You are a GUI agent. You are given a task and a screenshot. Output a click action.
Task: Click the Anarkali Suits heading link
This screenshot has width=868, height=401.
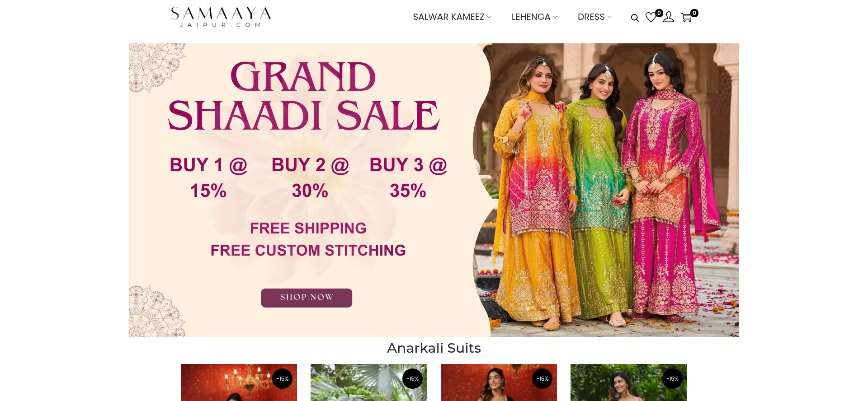point(434,348)
